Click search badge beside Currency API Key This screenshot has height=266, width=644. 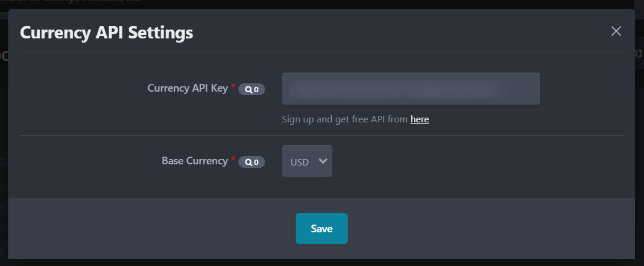(252, 89)
